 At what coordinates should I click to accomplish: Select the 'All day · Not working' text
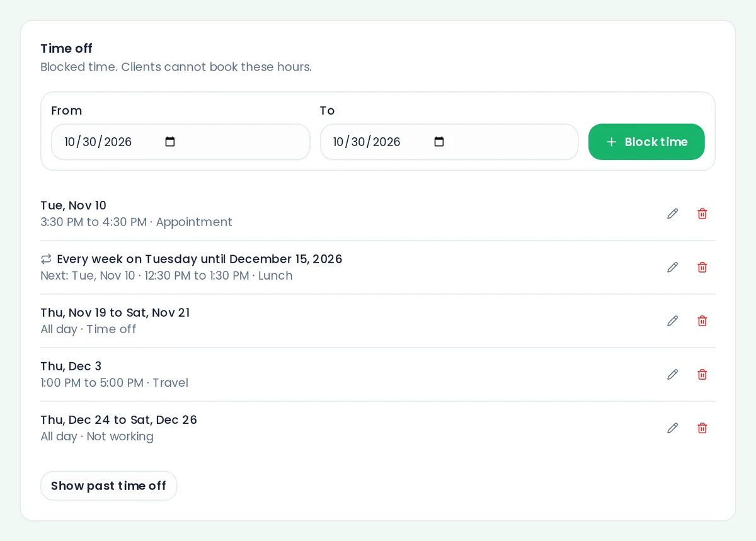(97, 436)
